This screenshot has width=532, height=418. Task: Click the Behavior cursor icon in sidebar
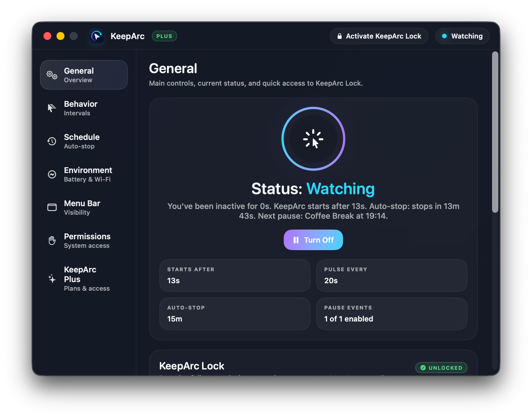point(52,108)
